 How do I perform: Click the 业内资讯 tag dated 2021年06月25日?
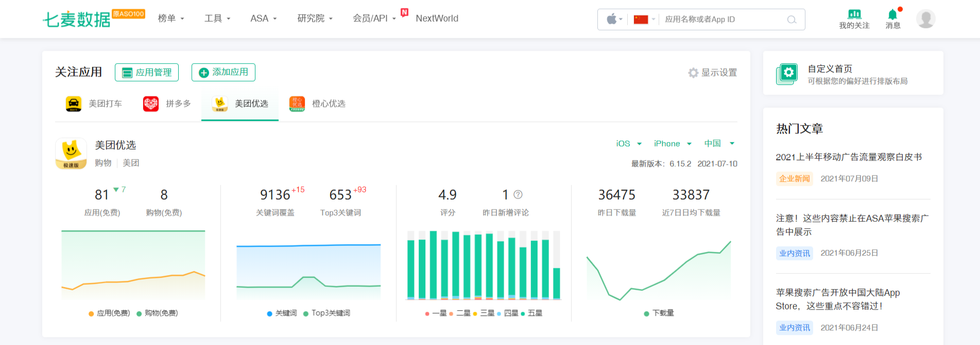point(794,253)
